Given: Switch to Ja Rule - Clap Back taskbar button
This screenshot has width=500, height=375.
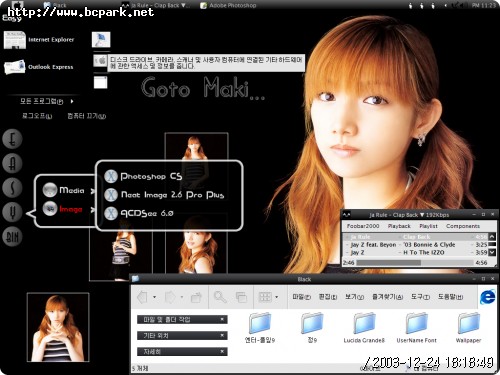Looking at the screenshot, I should click(156, 5).
